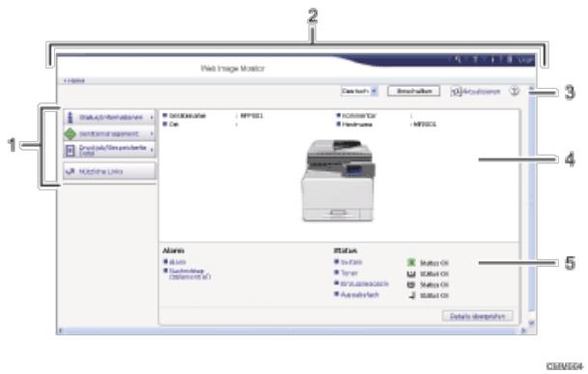Click the vertical scrollbar track

click(x=531, y=203)
